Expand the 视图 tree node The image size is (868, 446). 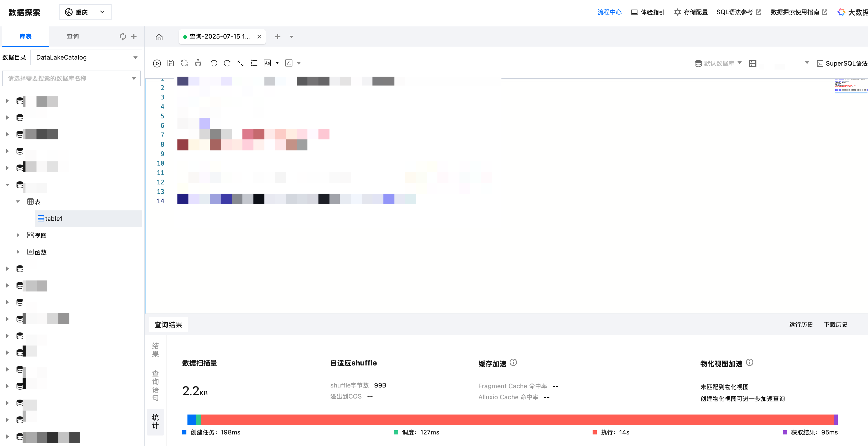[18, 235]
